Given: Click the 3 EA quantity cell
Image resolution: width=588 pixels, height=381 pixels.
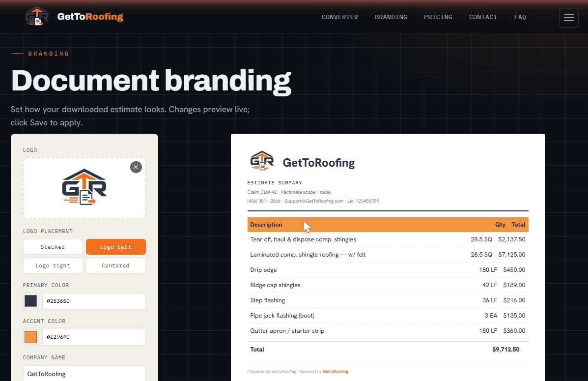Looking at the screenshot, I should click(491, 316).
